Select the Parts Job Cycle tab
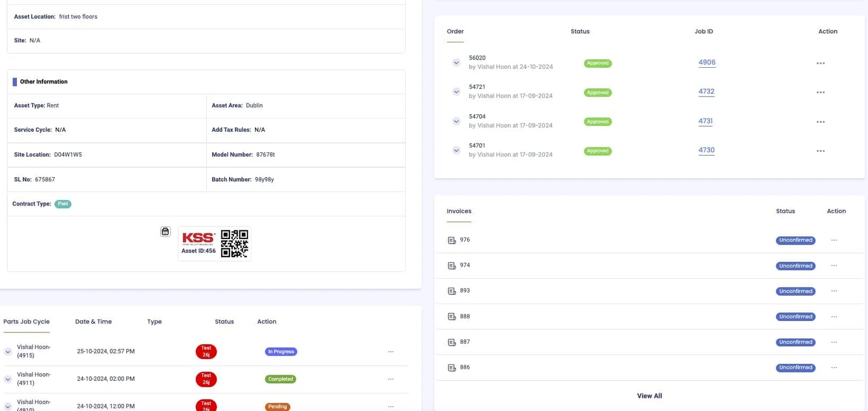The width and height of the screenshot is (868, 411). pyautogui.click(x=27, y=322)
